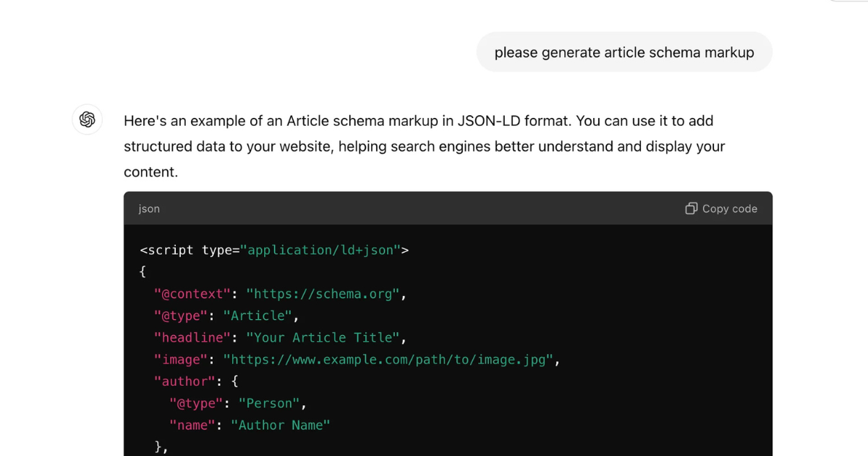The width and height of the screenshot is (868, 456).
Task: Click the "name" key in author block
Action: 192,425
